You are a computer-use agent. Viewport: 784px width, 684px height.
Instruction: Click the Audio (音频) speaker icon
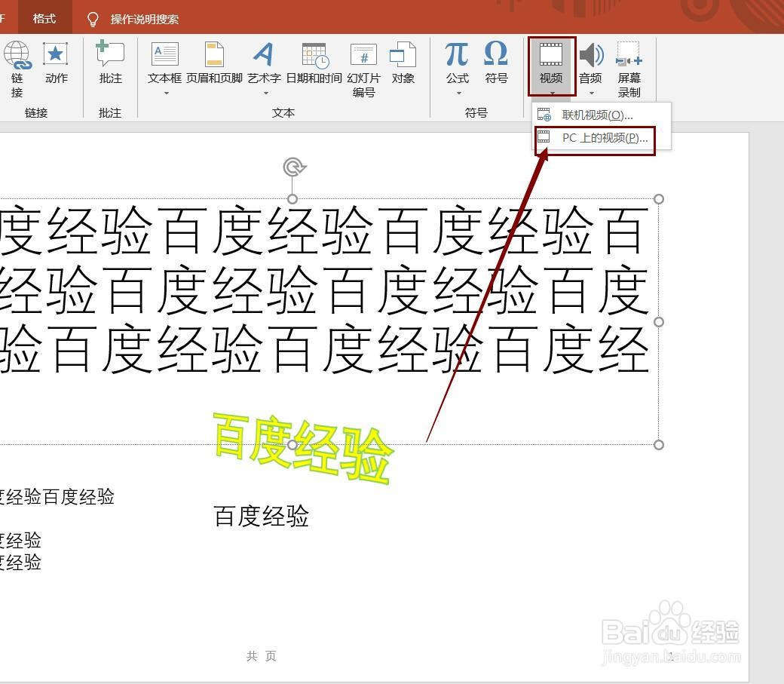tap(591, 54)
